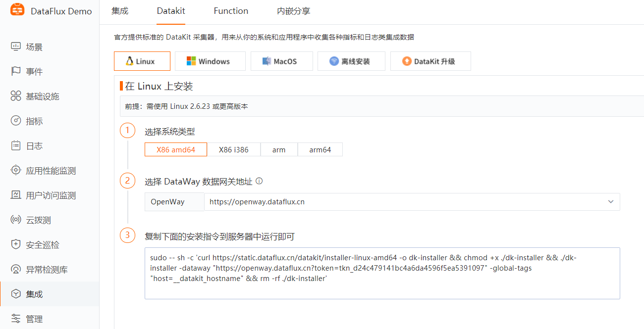
Task: Click the dropdown chevron arrow for DataWay
Action: (x=610, y=202)
